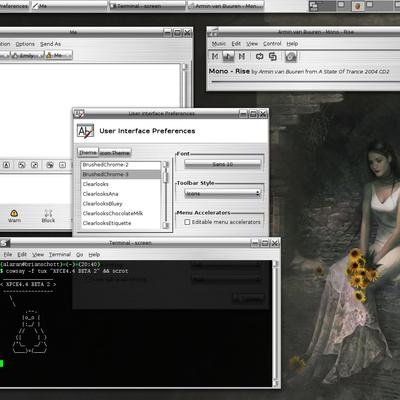The width and height of the screenshot is (400, 400).
Task: Click Terminal window scrollbar
Action: [x=275, y=323]
